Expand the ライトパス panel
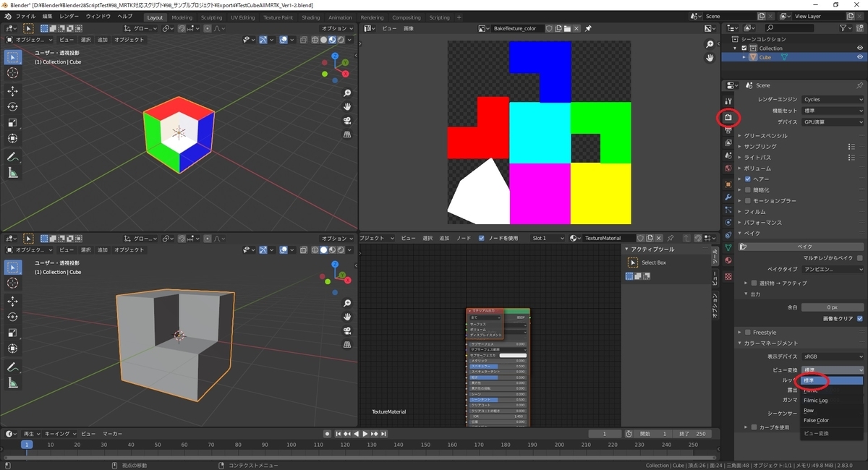 tap(757, 157)
